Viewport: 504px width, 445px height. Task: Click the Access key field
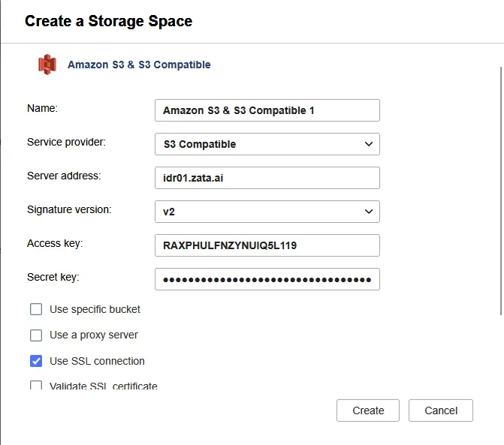(x=267, y=245)
